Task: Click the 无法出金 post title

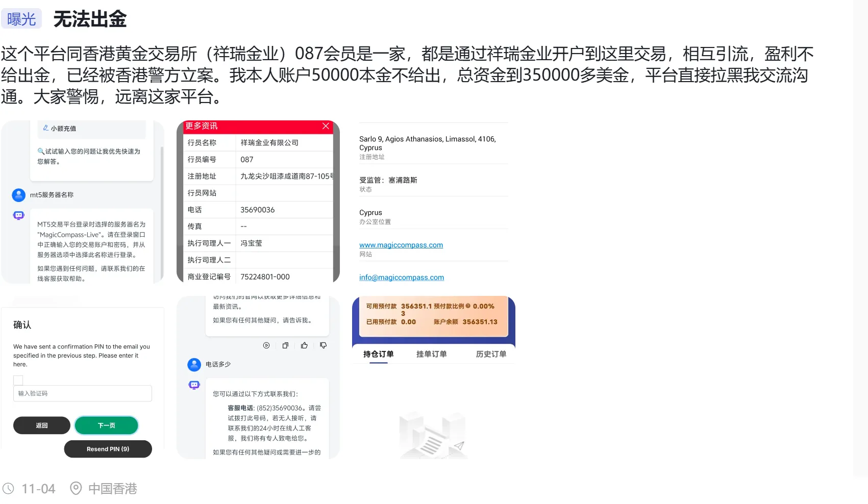Action: [90, 19]
